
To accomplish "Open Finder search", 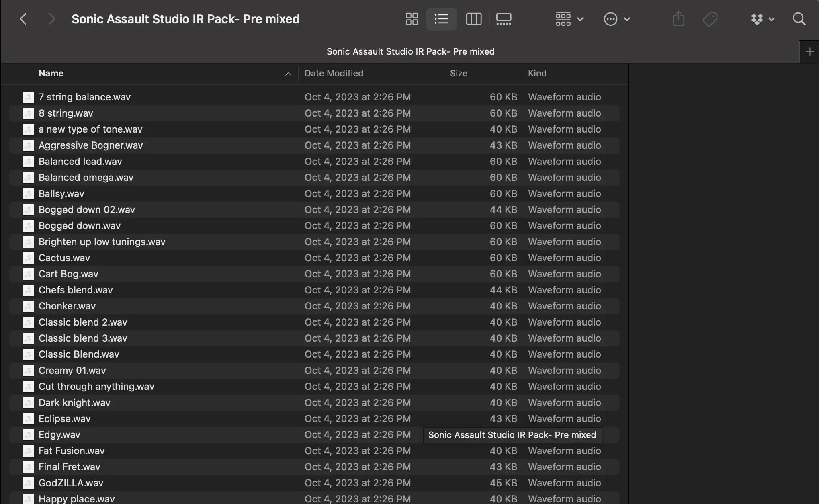I will 799,19.
